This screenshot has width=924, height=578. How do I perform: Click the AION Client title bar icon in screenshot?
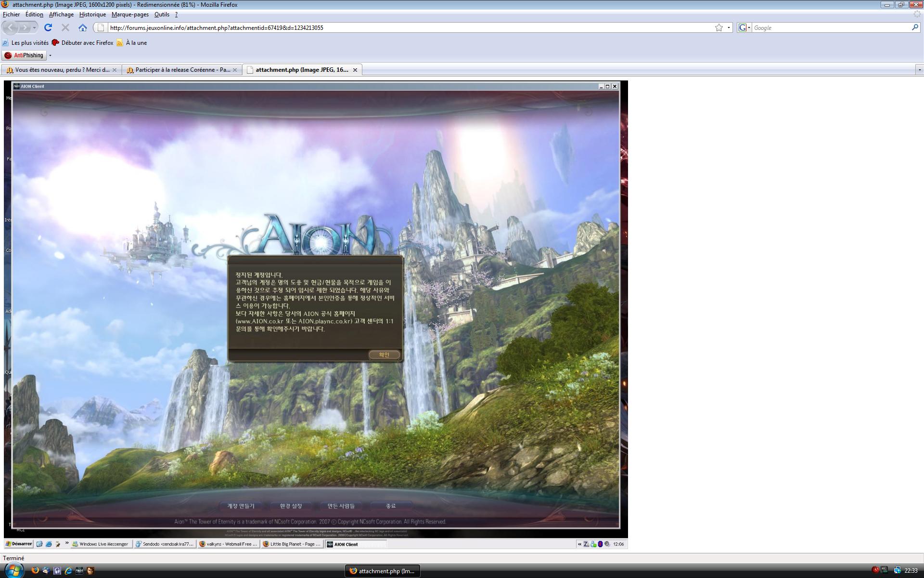(x=17, y=86)
